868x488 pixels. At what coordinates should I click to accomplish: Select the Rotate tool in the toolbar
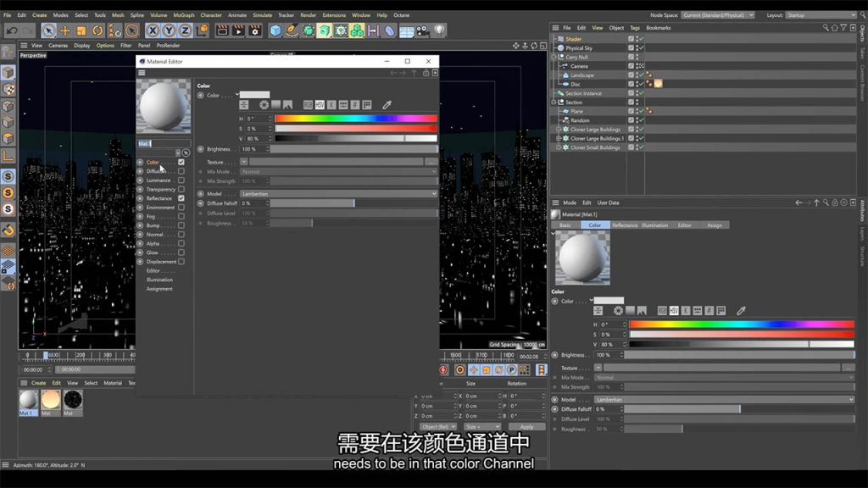pyautogui.click(x=97, y=30)
